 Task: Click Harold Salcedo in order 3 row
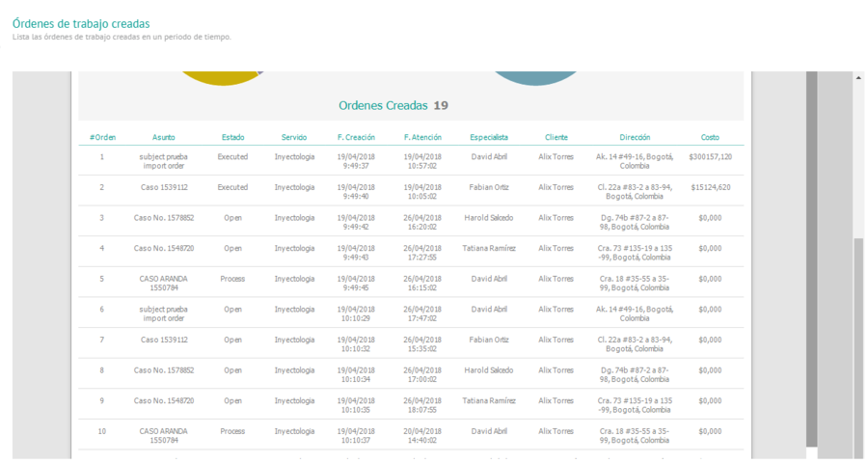[x=489, y=218]
